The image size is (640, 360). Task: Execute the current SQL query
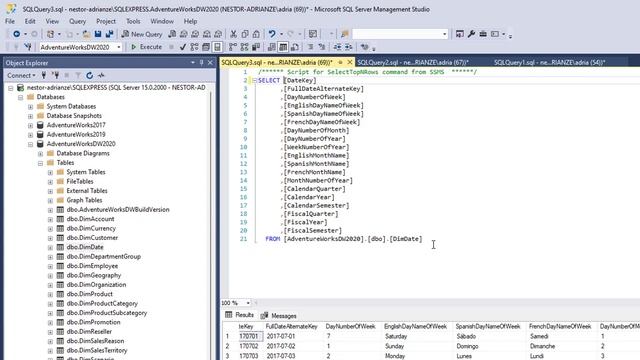point(146,47)
